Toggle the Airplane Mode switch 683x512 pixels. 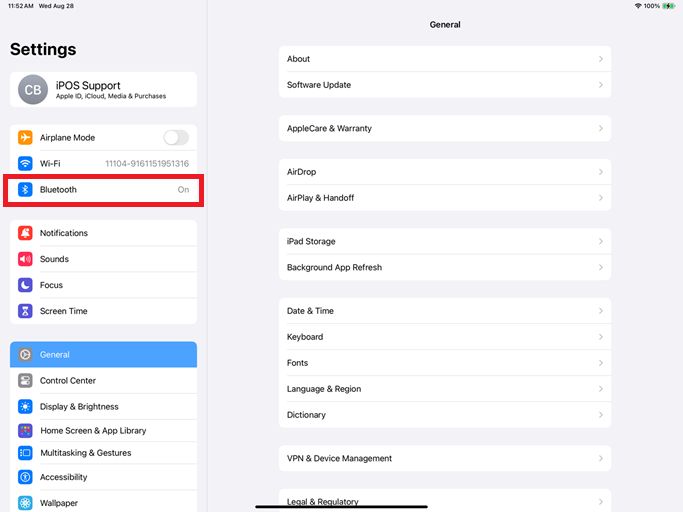point(176,137)
